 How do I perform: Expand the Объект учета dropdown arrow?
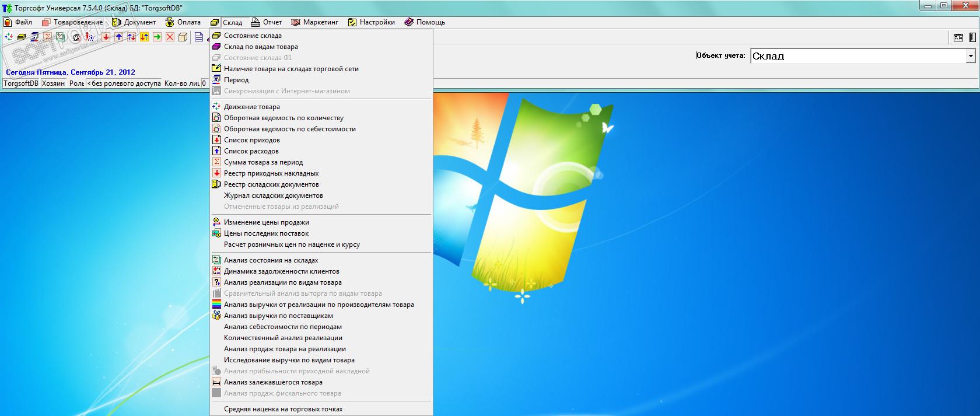971,56
